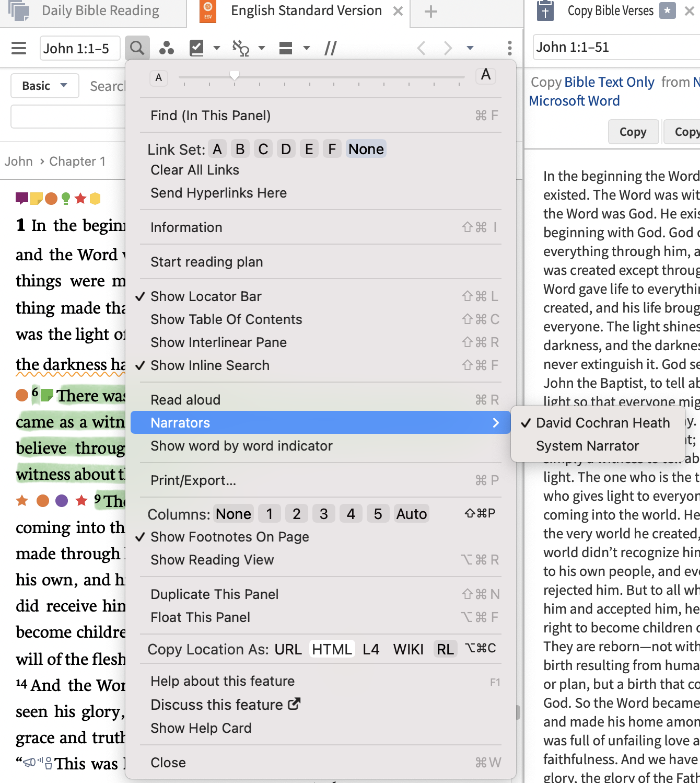This screenshot has height=783, width=700.
Task: Open dropdown arrow next to visual filters
Action: point(216,48)
